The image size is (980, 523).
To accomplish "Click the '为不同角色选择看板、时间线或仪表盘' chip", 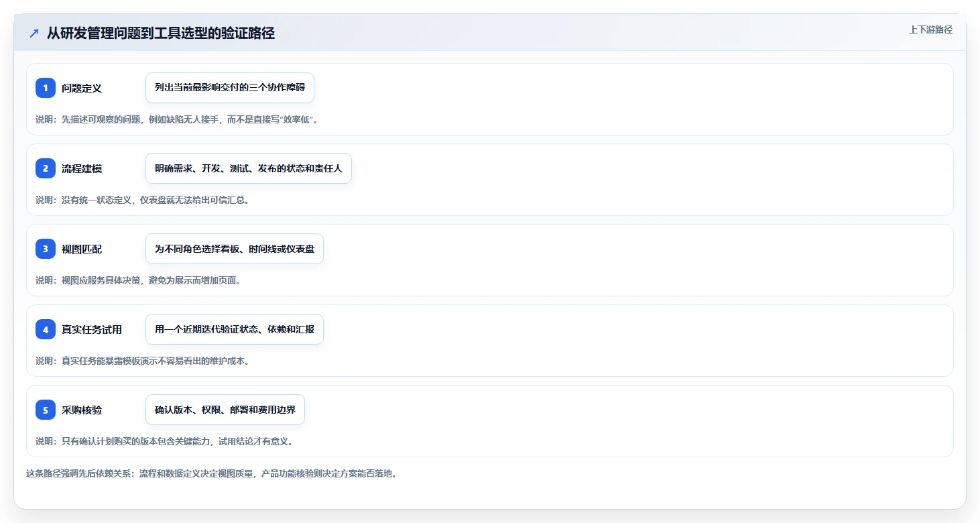I will 235,249.
